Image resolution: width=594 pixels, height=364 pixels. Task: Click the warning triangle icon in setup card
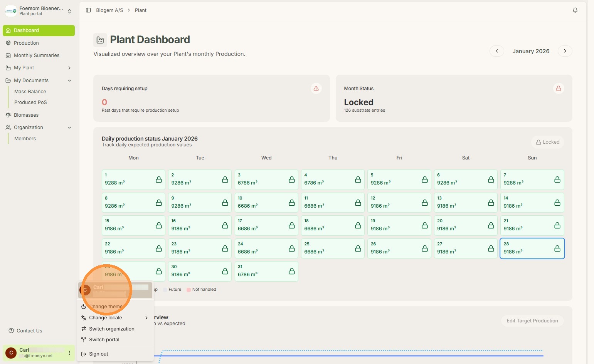coord(316,89)
